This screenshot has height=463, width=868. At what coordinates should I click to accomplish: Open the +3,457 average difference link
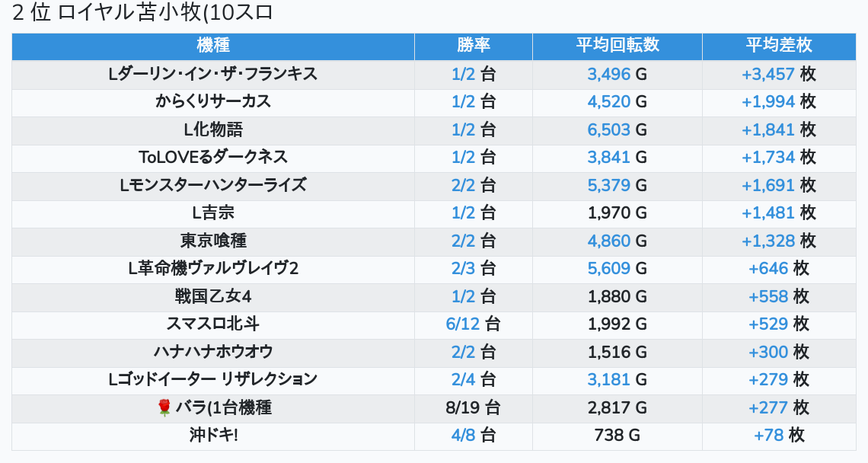[x=767, y=74]
